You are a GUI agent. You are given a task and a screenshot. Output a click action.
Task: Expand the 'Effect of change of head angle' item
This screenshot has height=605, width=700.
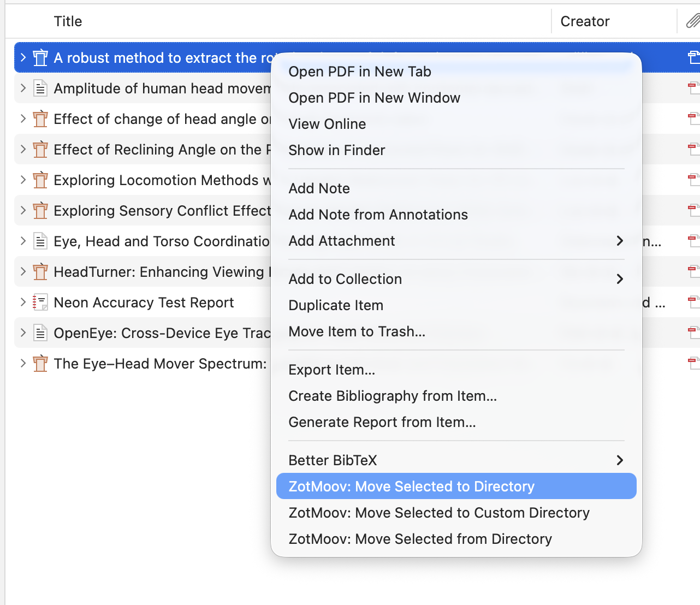point(23,118)
